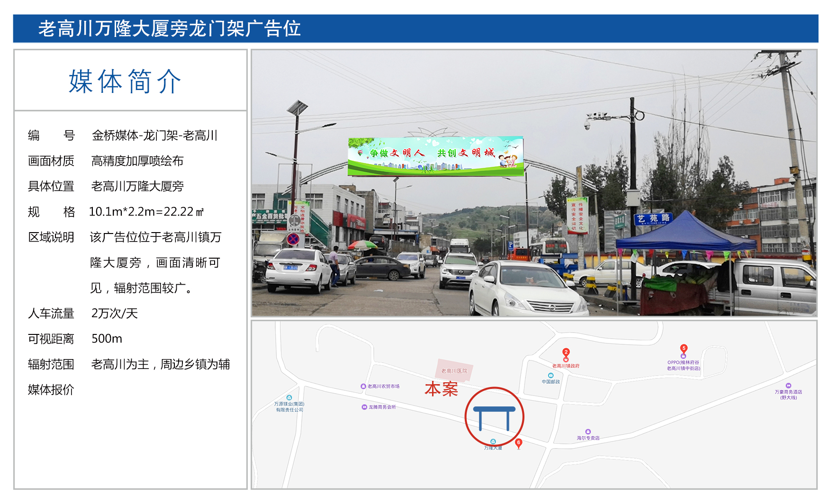
Task: Click the red 本案 label on the map
Action: click(441, 389)
